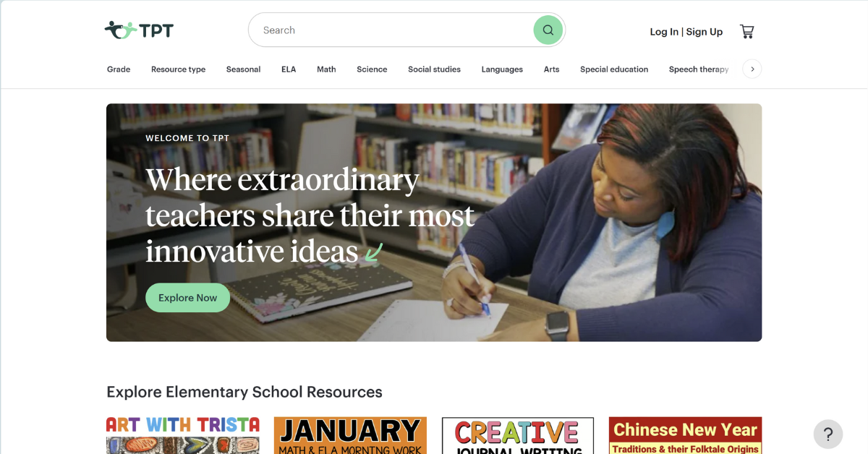Viewport: 868px width, 454px height.
Task: Expand the Grade menu
Action: [119, 69]
